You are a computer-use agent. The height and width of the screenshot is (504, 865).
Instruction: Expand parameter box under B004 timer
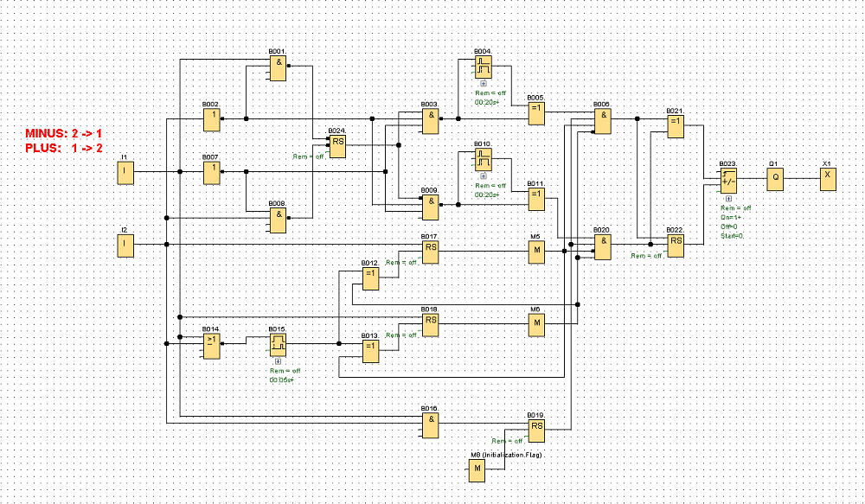(x=484, y=84)
